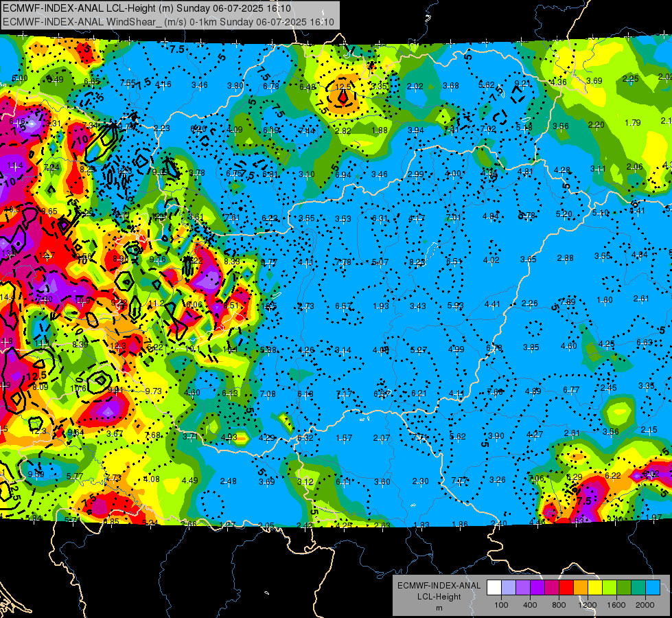672x618 pixels.
Task: Click the 4.02 wind shear value
Action: click(491, 260)
